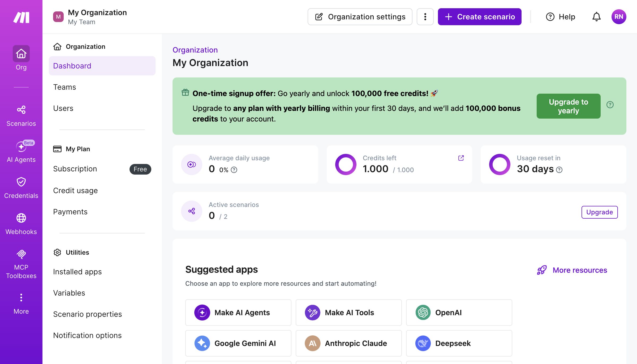
Task: Click My Organization team switcher header
Action: coord(90,17)
